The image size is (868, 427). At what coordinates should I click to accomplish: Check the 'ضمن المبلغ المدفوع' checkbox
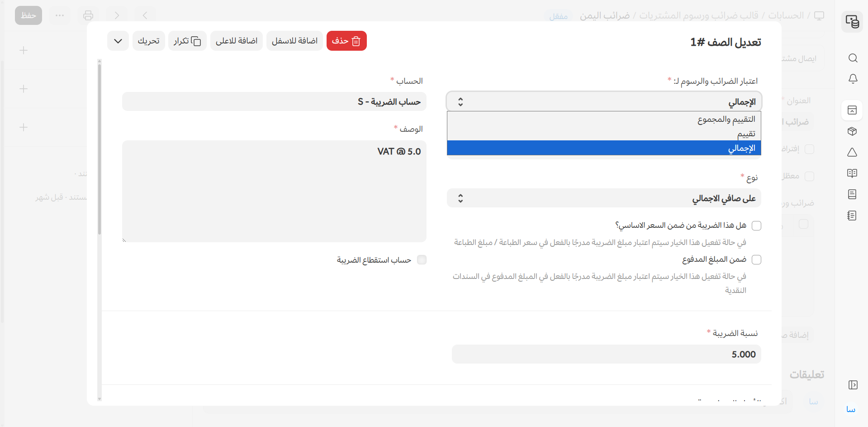pos(756,259)
